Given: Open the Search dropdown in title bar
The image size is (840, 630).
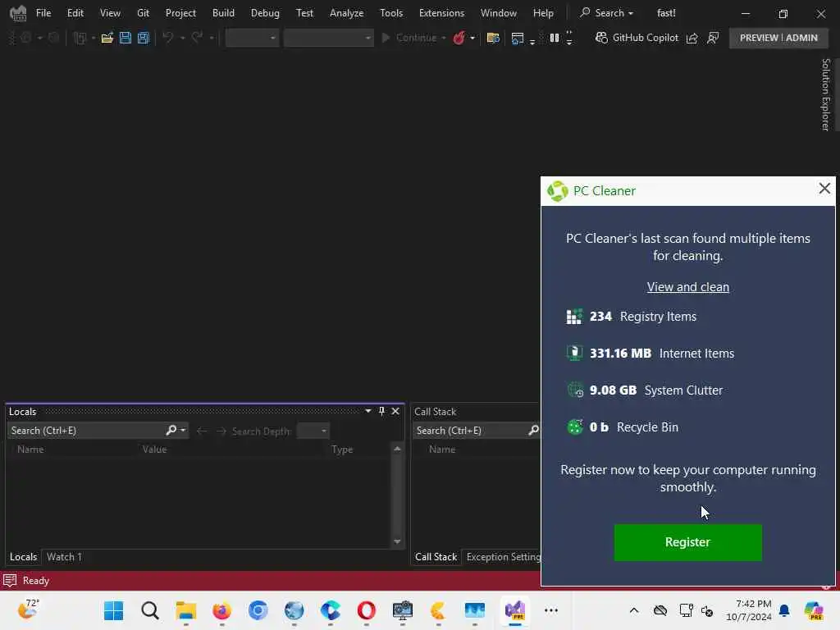Looking at the screenshot, I should tap(607, 13).
